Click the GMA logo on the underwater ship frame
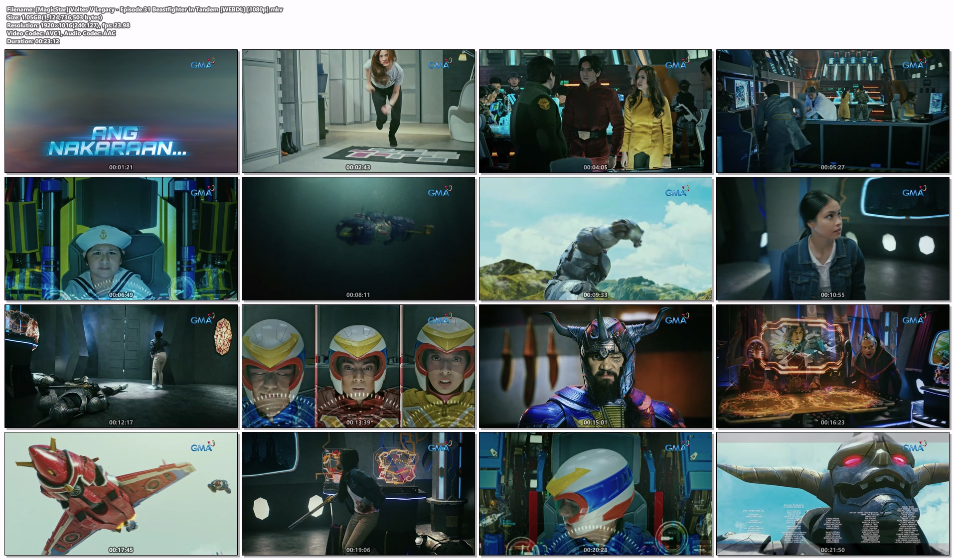The width and height of the screenshot is (954, 560). [x=439, y=192]
